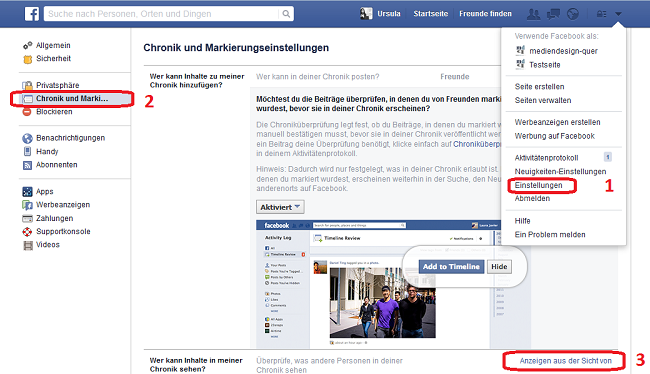Select Seite erstellen menu entry
This screenshot has width=650, height=374.
[539, 87]
